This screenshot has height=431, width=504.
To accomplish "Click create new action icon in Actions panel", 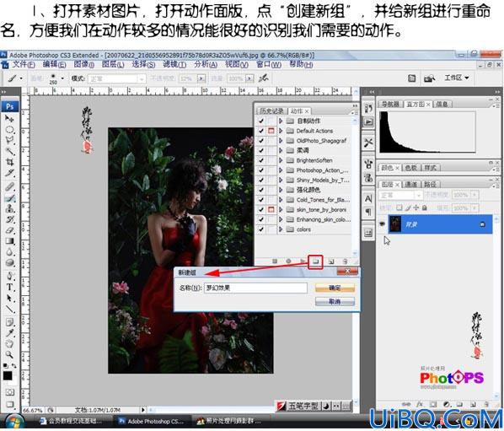I will (330, 261).
